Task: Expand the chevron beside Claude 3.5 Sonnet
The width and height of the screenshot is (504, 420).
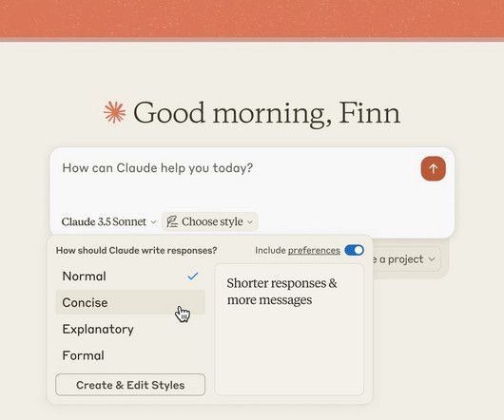Action: pos(154,222)
